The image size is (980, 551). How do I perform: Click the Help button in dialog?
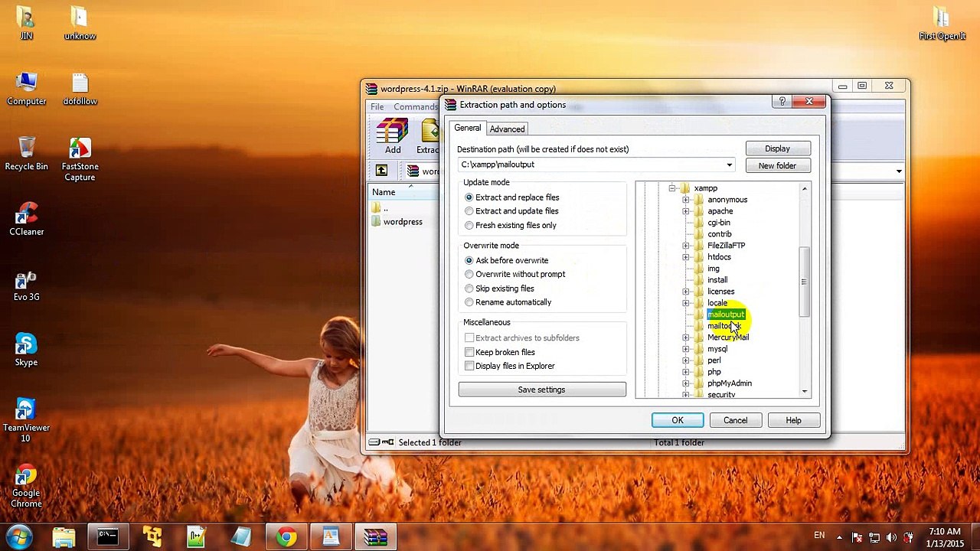point(793,420)
